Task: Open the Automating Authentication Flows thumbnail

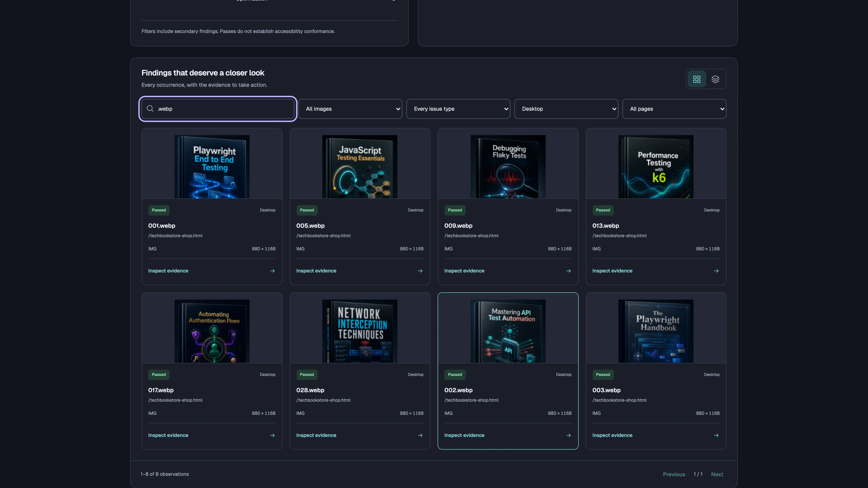Action: tap(212, 331)
